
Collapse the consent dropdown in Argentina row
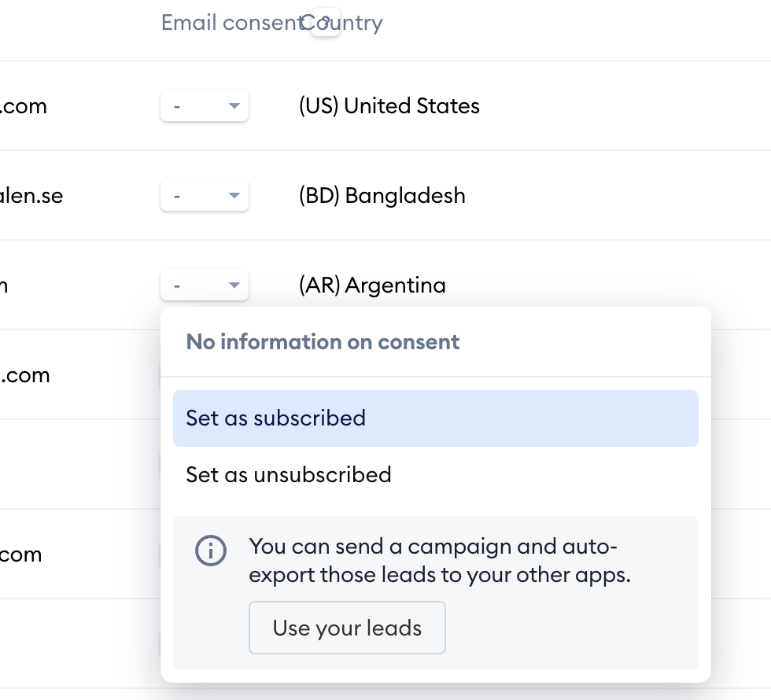205,285
